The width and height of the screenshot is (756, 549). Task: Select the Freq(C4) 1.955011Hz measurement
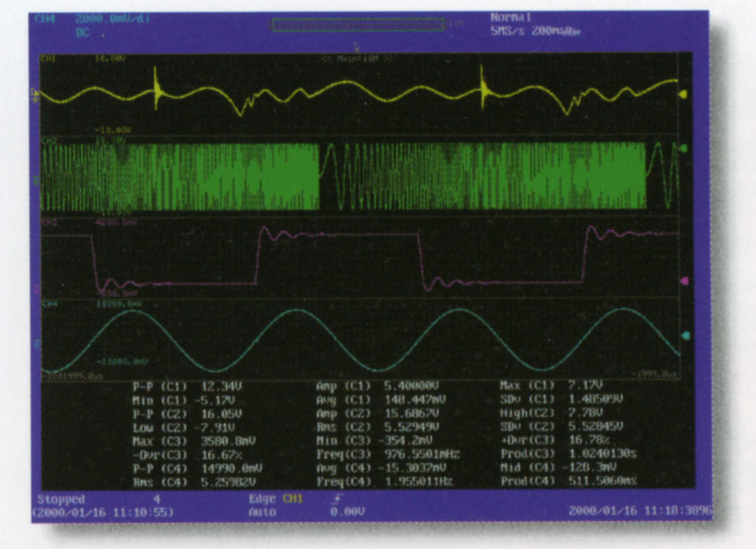pyautogui.click(x=384, y=481)
